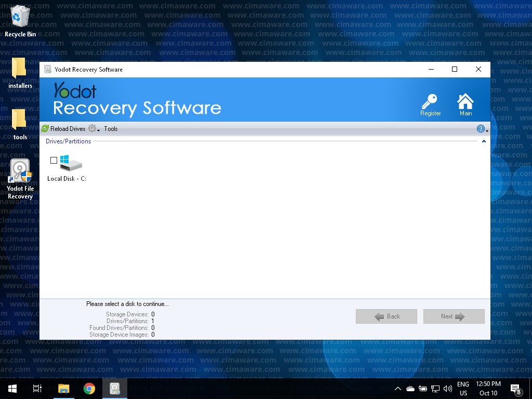Open the Windows Start menu

12,389
